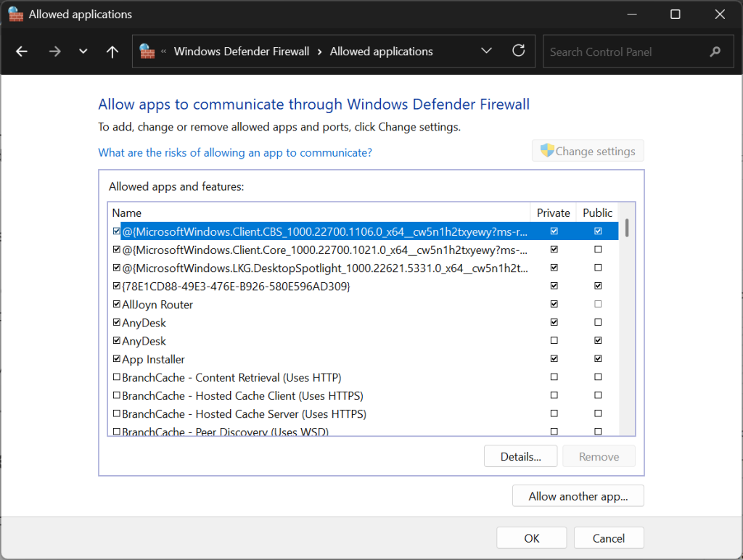Click the firewall icon in address bar
The height and width of the screenshot is (560, 743).
[x=147, y=52]
